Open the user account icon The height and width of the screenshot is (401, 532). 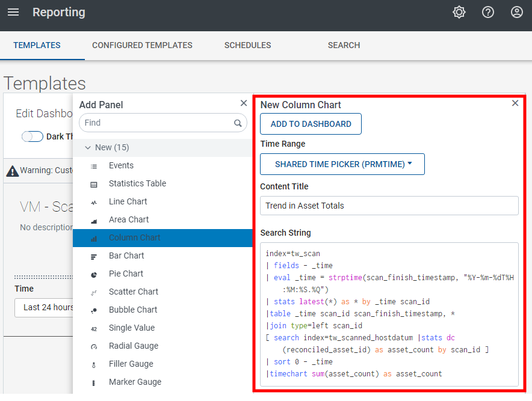[x=517, y=13]
